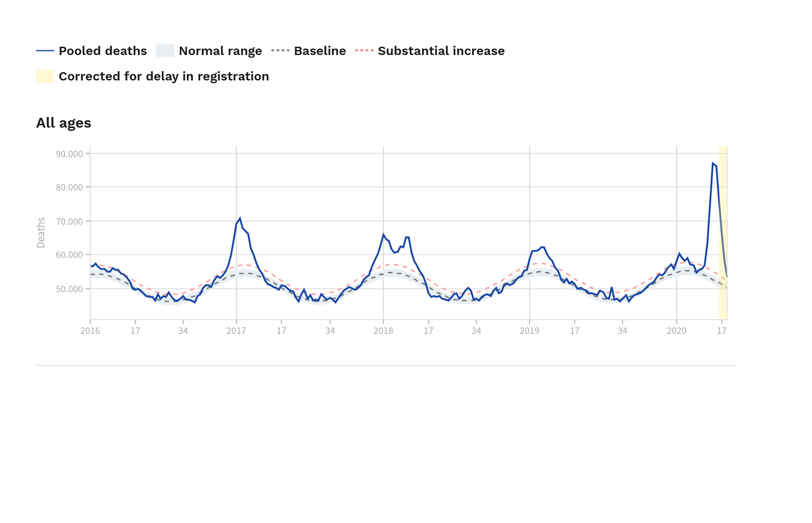Click the vertical Deaths axis title
Screen dimensions: 812x523
41,233
